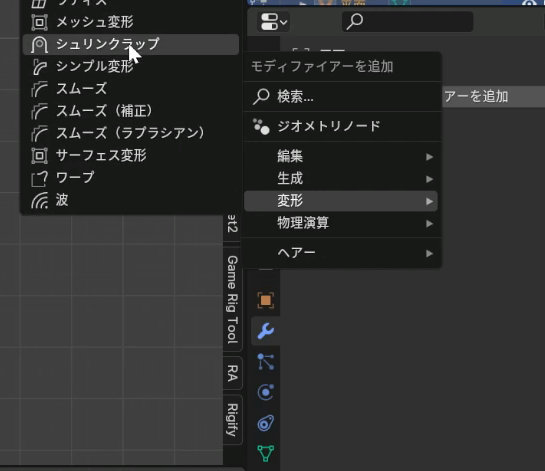Open the Object Data mesh tab

click(x=266, y=453)
